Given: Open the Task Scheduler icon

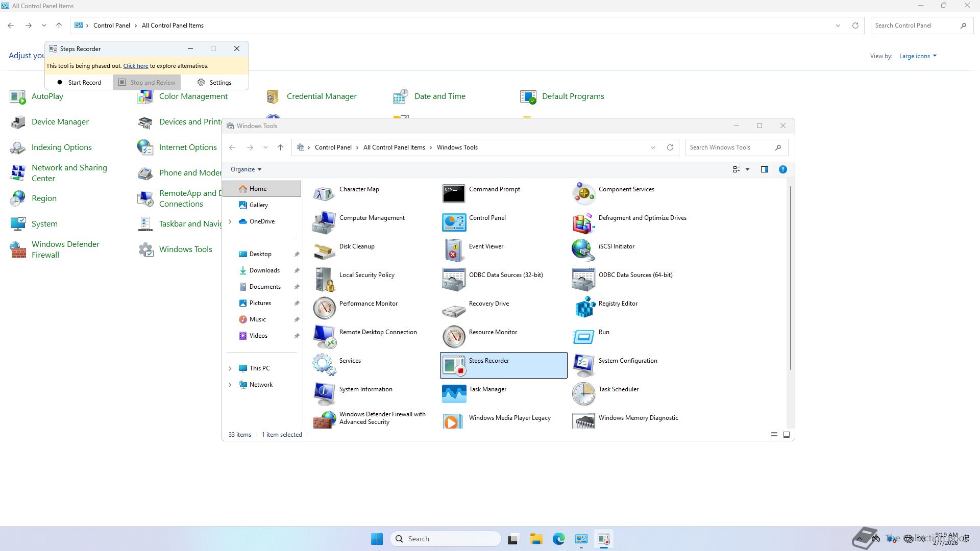Looking at the screenshot, I should click(x=584, y=393).
